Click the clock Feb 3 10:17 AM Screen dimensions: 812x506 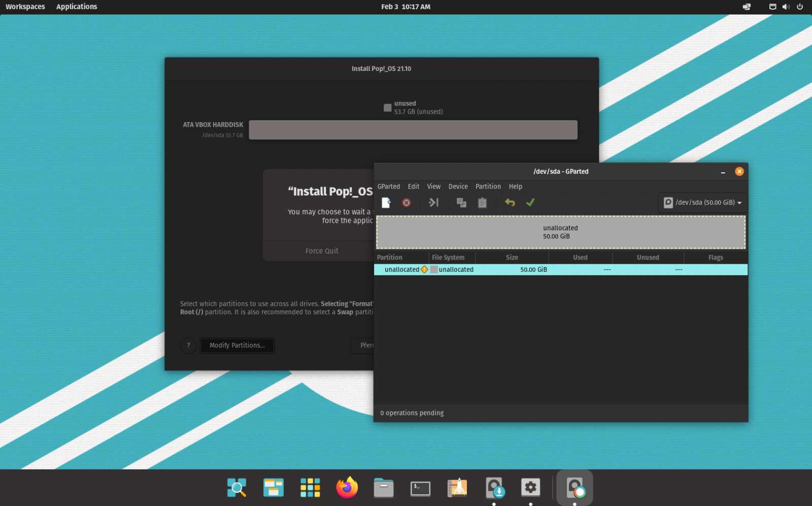pos(405,7)
